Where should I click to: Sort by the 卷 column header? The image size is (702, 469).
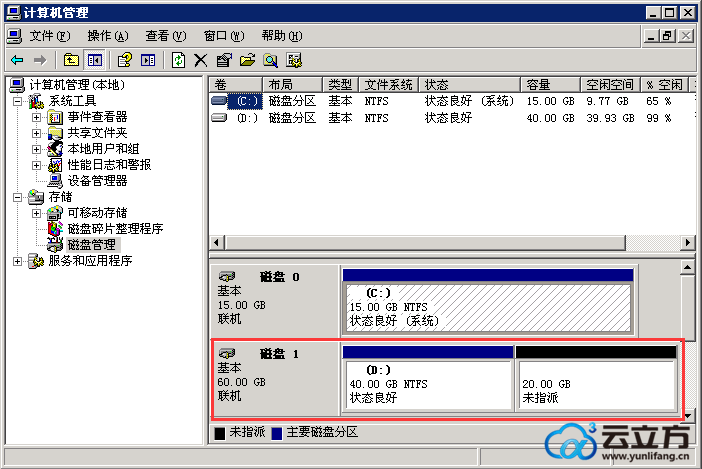click(236, 85)
